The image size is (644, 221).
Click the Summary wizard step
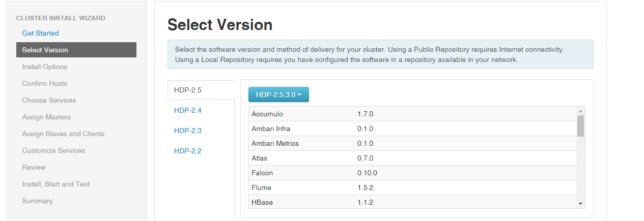coord(37,201)
